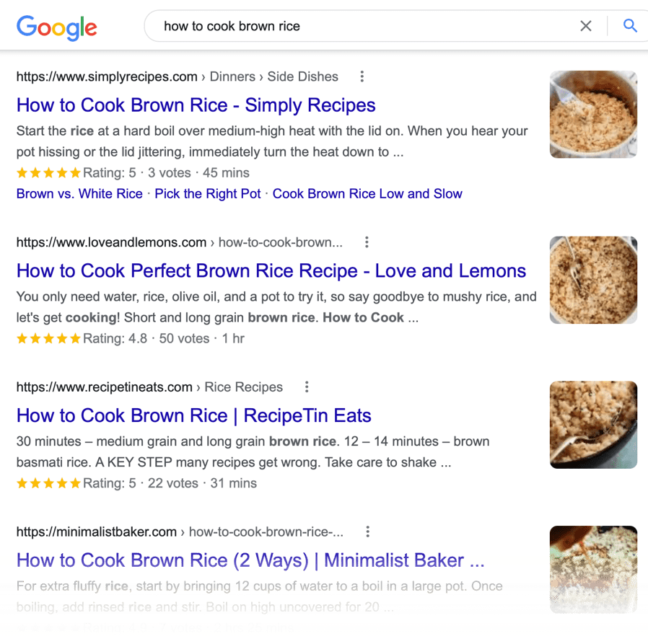
Task: Open the three-dot menu on the RecipeTin Eats result
Action: pyautogui.click(x=307, y=387)
